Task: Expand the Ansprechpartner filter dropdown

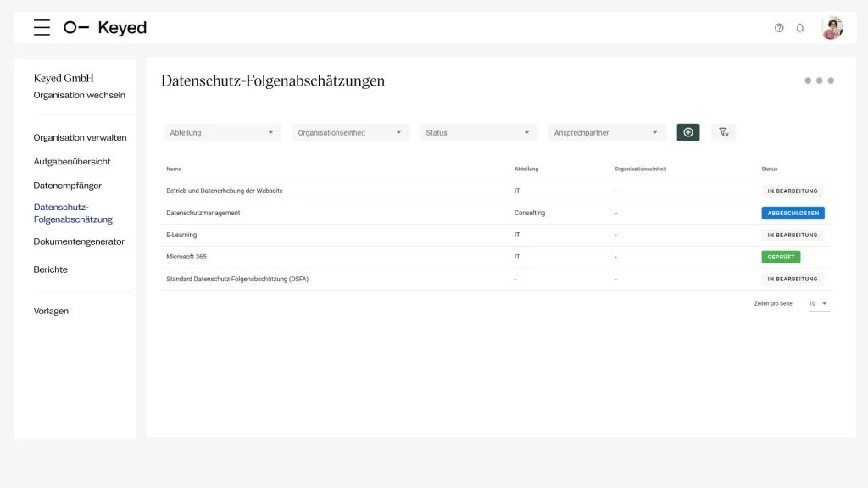Action: pyautogui.click(x=607, y=133)
